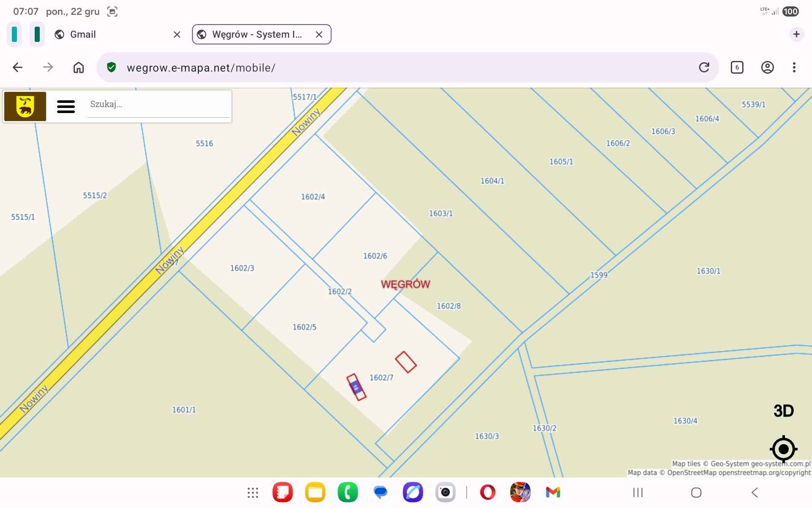The width and height of the screenshot is (812, 508).
Task: Switch map to 3D view
Action: pos(783,411)
